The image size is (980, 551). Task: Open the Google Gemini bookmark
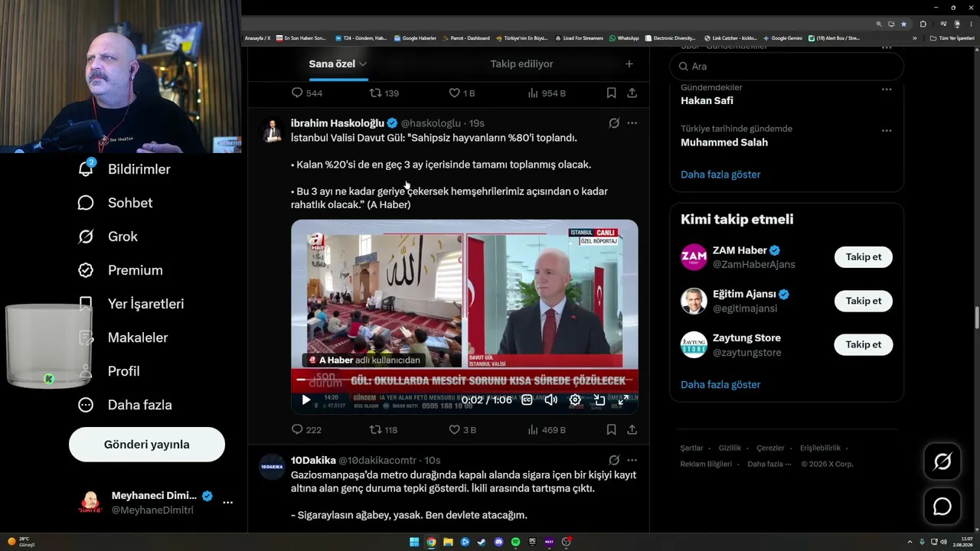coord(782,38)
